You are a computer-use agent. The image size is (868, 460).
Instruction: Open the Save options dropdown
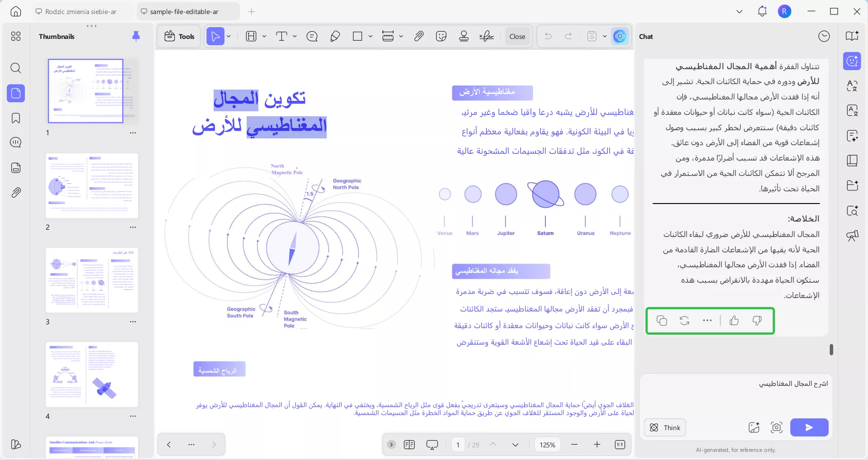(605, 36)
